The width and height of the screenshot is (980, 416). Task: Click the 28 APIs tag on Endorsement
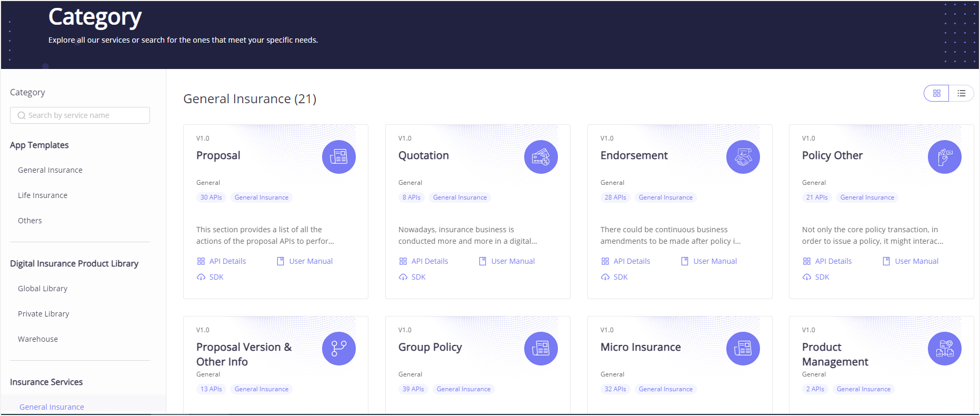[x=615, y=197]
